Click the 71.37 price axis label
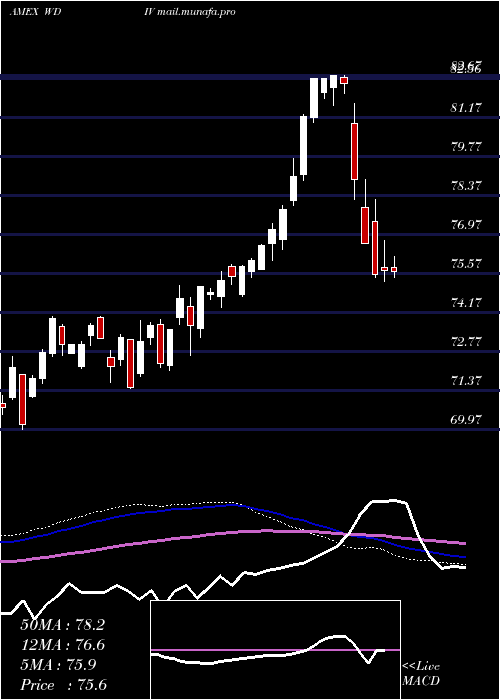 467,381
